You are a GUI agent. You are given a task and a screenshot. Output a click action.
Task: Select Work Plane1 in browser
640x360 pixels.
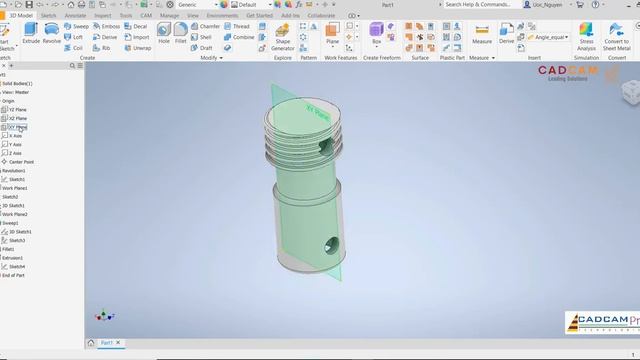click(14, 188)
